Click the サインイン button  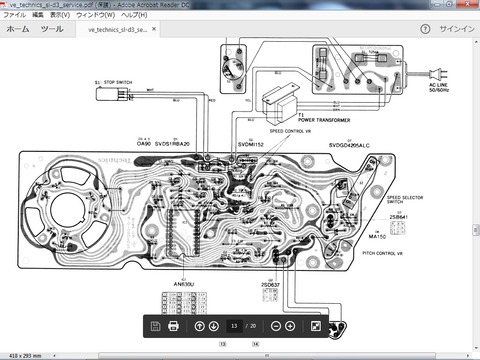coord(457,29)
